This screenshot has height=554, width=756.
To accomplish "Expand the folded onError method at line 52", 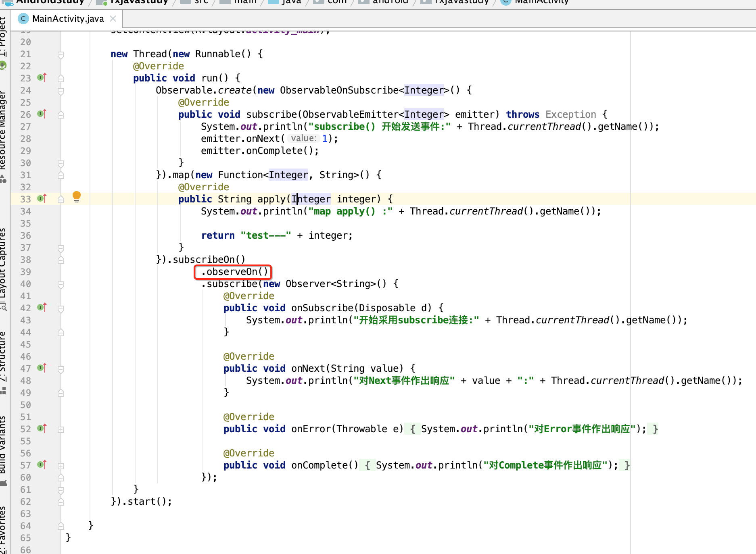I will tap(61, 429).
